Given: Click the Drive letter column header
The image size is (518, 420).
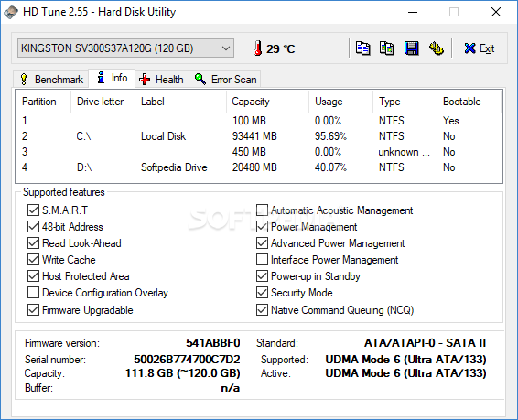Looking at the screenshot, I should point(103,102).
